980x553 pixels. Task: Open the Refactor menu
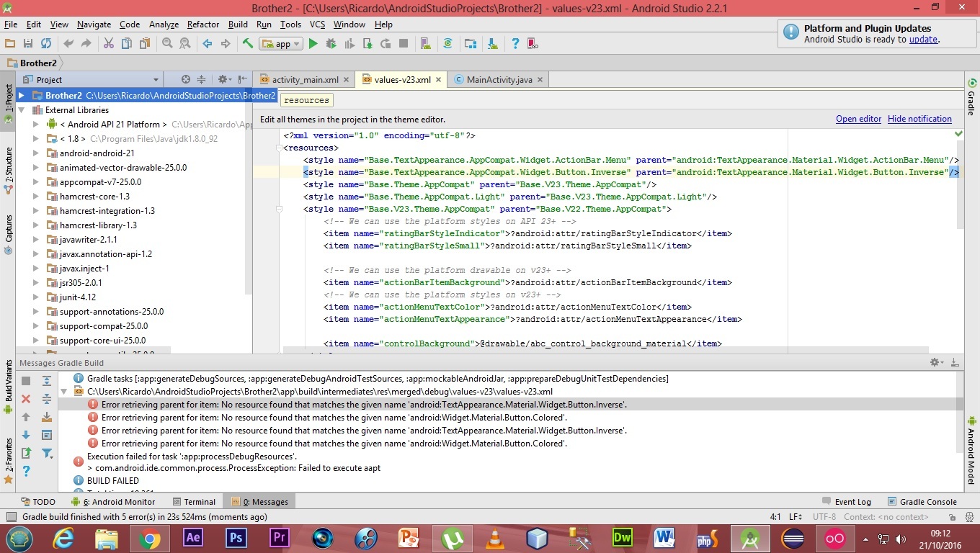[202, 24]
